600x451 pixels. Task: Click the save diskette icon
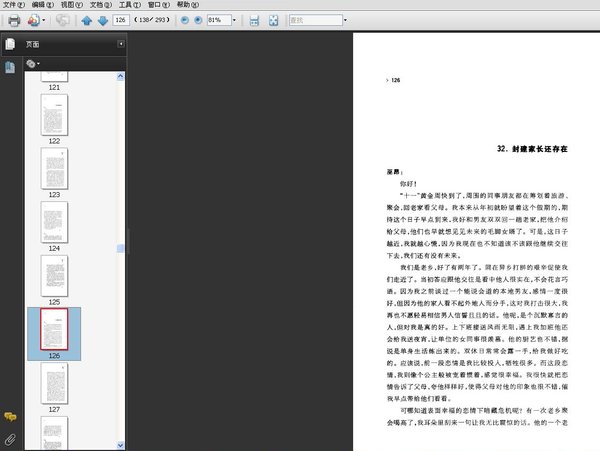254,20
